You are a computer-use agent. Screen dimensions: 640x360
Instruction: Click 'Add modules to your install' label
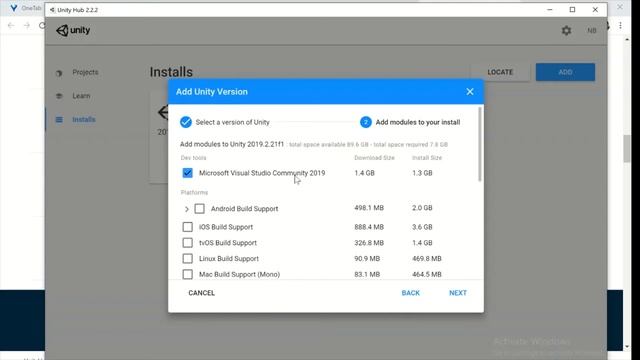click(x=418, y=122)
